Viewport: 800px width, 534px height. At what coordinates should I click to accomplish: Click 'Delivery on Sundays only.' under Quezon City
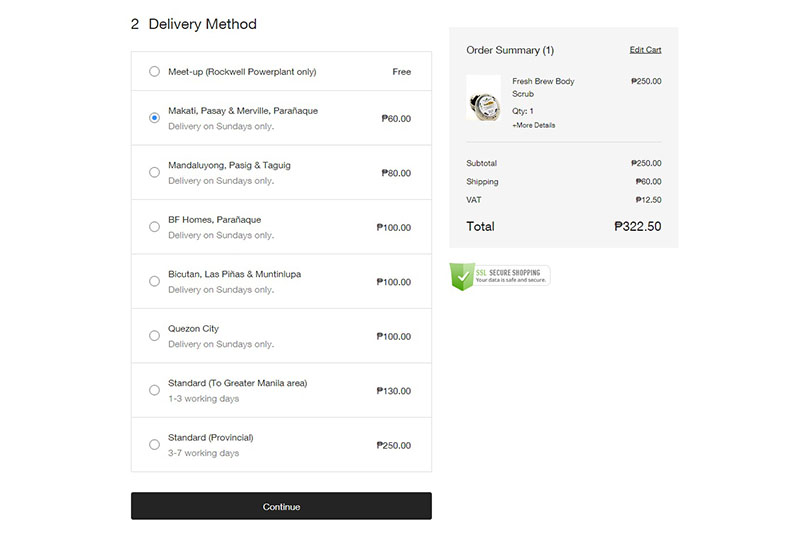coord(221,344)
